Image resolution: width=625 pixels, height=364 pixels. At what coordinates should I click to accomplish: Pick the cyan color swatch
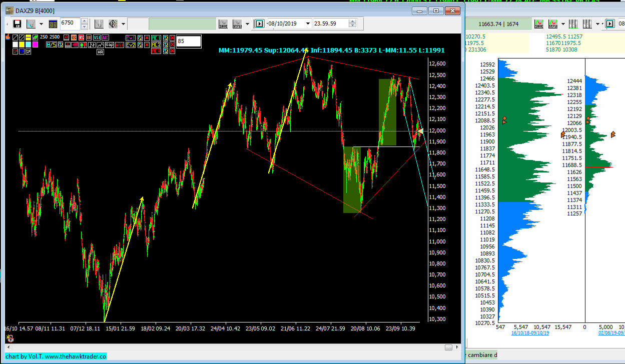28,44
